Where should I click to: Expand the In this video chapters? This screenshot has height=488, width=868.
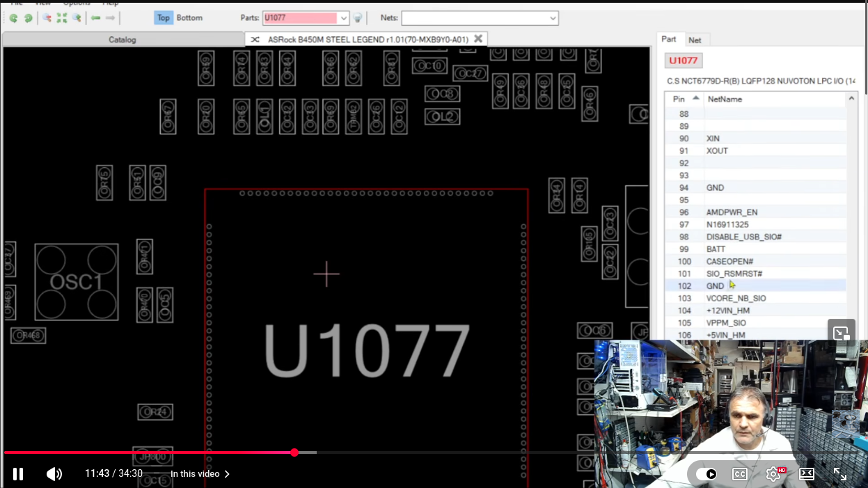click(x=200, y=474)
